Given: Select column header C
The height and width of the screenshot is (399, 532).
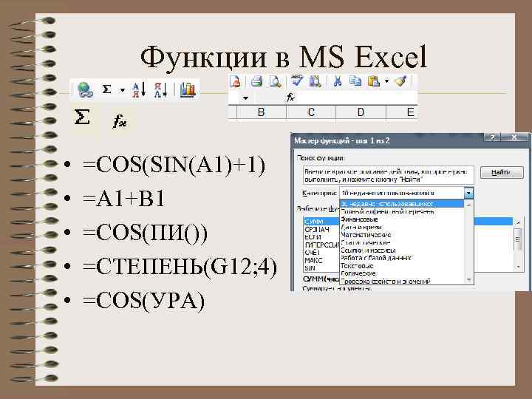Looking at the screenshot, I should [311, 112].
